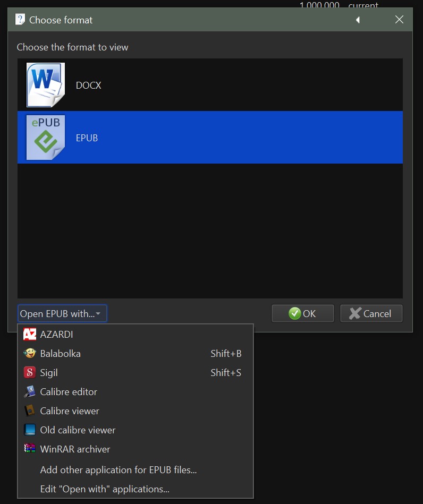This screenshot has height=504, width=423.
Task: Select Sigil to open the EPUB
Action: coord(136,372)
